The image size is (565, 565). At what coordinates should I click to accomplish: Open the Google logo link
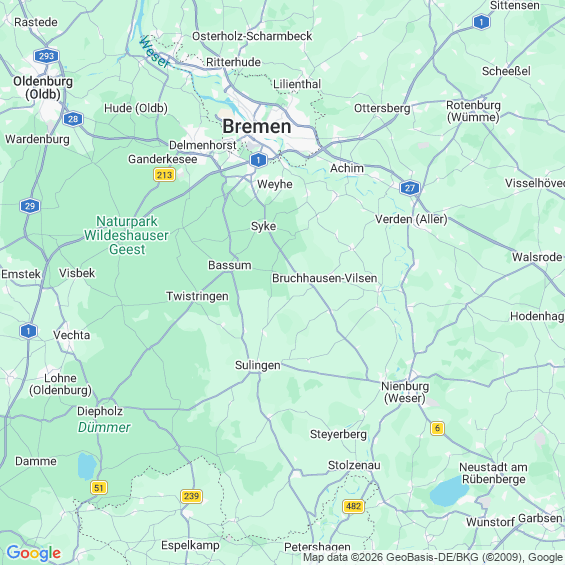tap(34, 553)
